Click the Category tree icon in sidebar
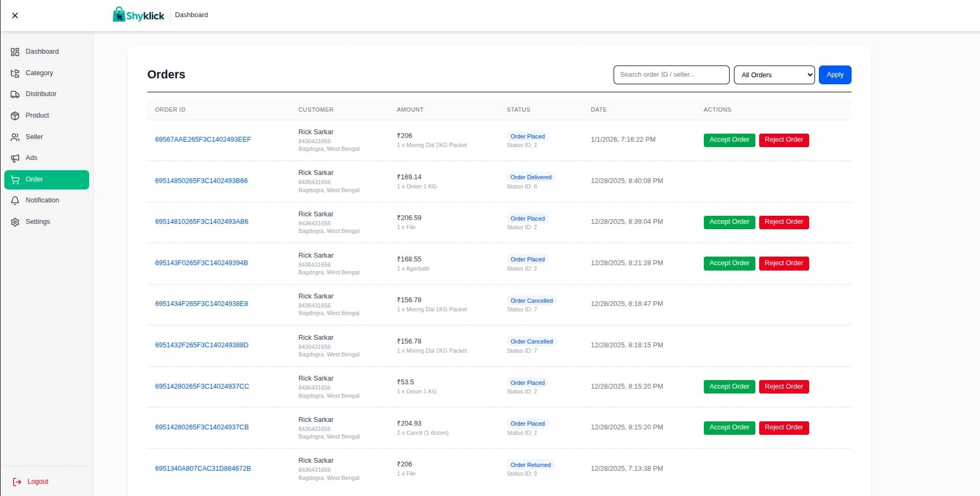Viewport: 980px width, 496px height. tap(15, 74)
